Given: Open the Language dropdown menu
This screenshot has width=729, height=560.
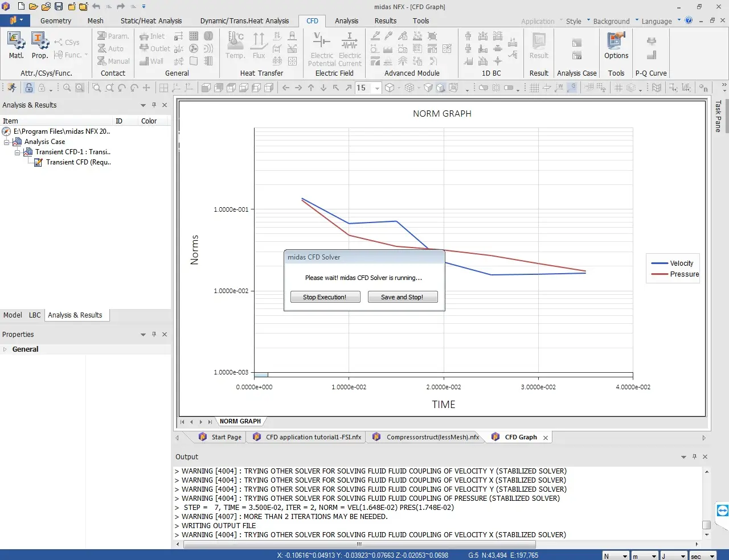Looking at the screenshot, I should coord(661,21).
